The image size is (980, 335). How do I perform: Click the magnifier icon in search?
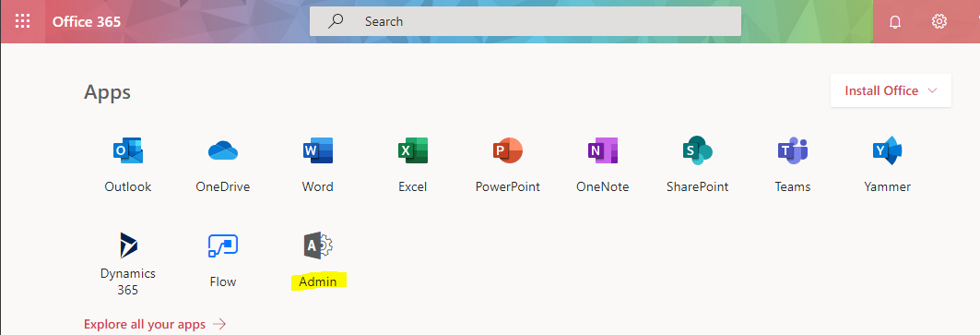coord(337,21)
